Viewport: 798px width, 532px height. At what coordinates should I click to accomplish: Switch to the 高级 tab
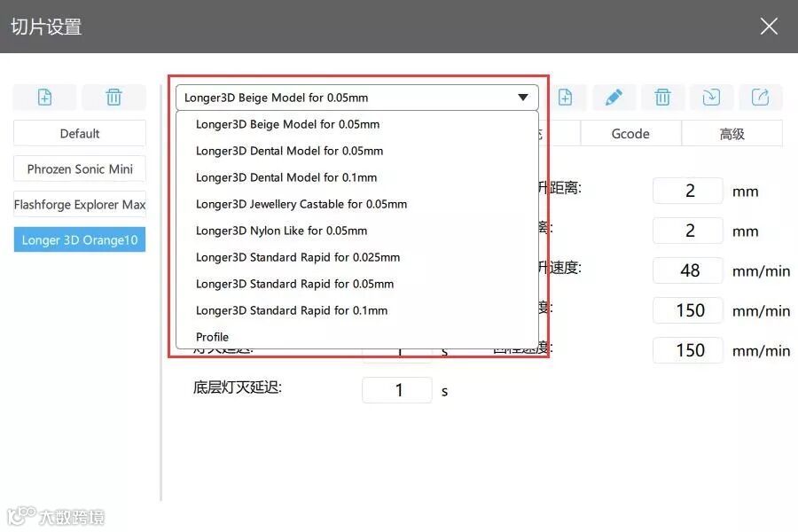click(731, 133)
